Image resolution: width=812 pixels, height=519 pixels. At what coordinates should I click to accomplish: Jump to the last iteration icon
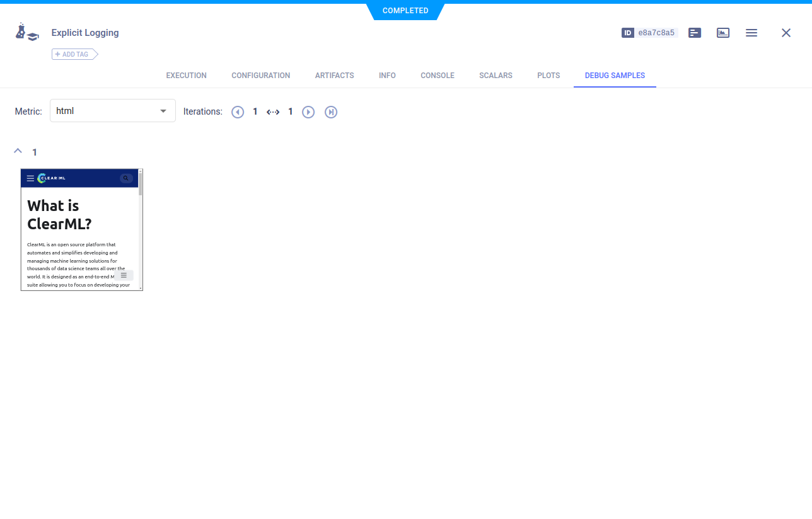tap(331, 111)
